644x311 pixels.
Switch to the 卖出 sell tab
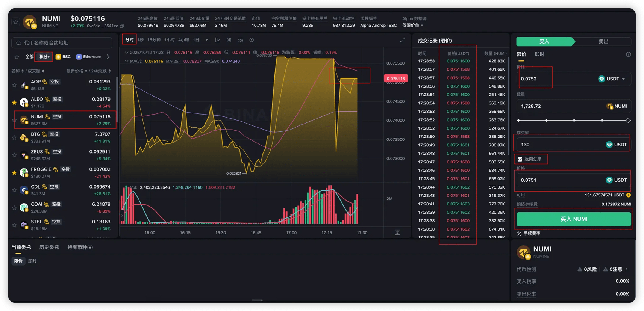tap(603, 41)
